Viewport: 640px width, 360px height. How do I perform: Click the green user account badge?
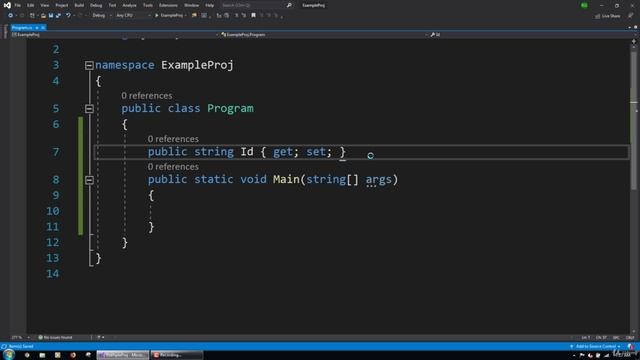[584, 5]
